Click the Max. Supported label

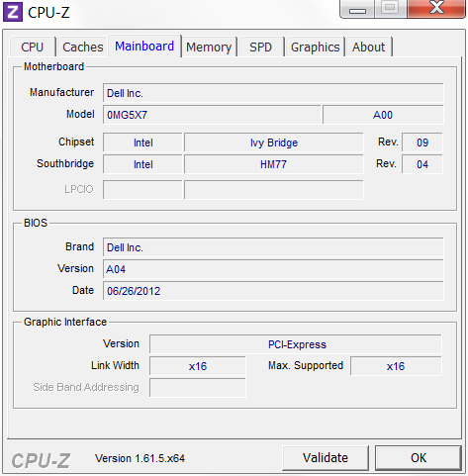click(306, 365)
